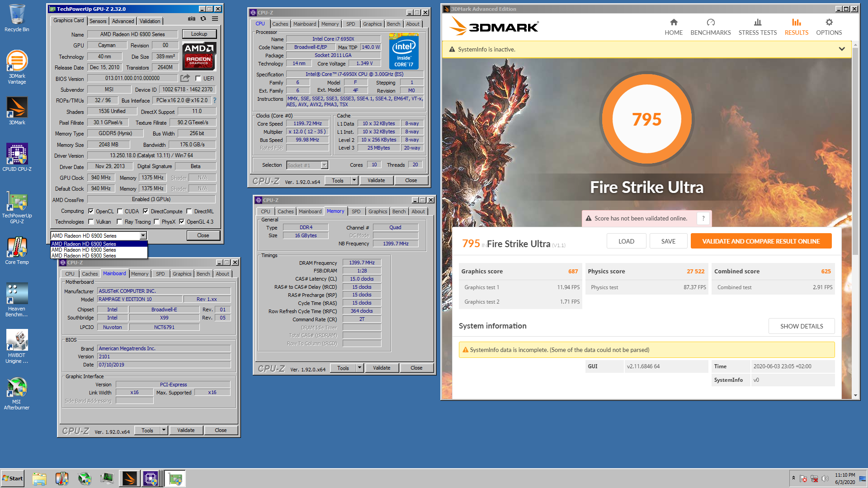This screenshot has height=488, width=868.
Task: Open GPU selection dropdown in GPU-Z
Action: pos(143,235)
